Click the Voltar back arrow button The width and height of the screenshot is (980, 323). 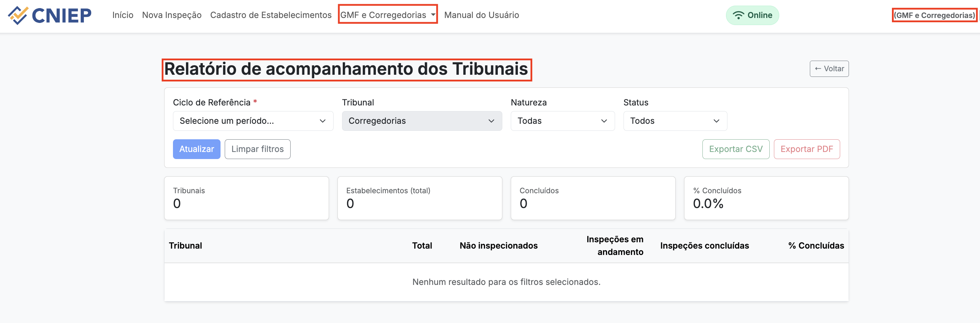pyautogui.click(x=829, y=68)
